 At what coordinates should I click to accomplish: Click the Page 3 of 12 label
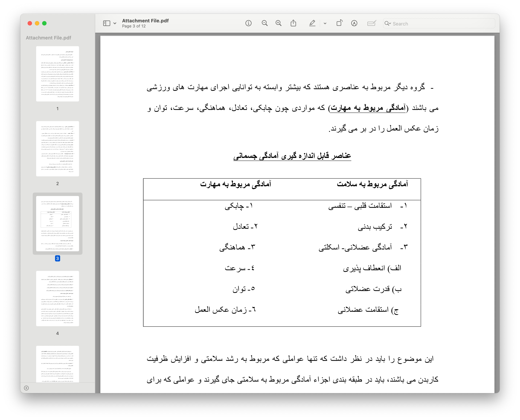pos(134,26)
